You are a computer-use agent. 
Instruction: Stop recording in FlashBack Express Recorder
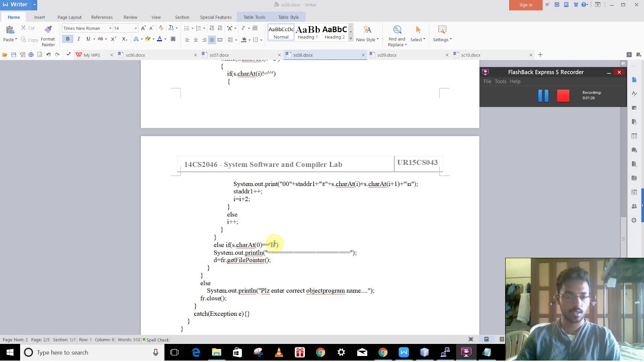coord(563,96)
